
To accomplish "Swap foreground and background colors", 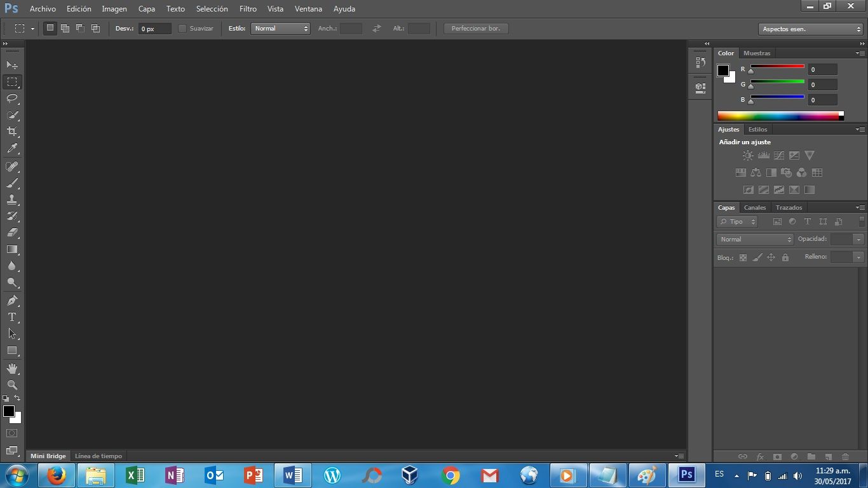I will click(17, 398).
